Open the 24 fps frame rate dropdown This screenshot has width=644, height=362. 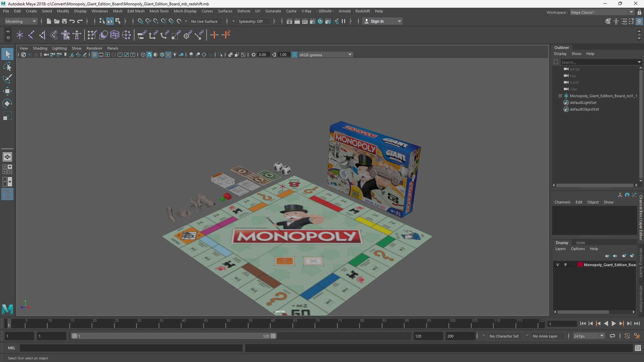(x=589, y=336)
